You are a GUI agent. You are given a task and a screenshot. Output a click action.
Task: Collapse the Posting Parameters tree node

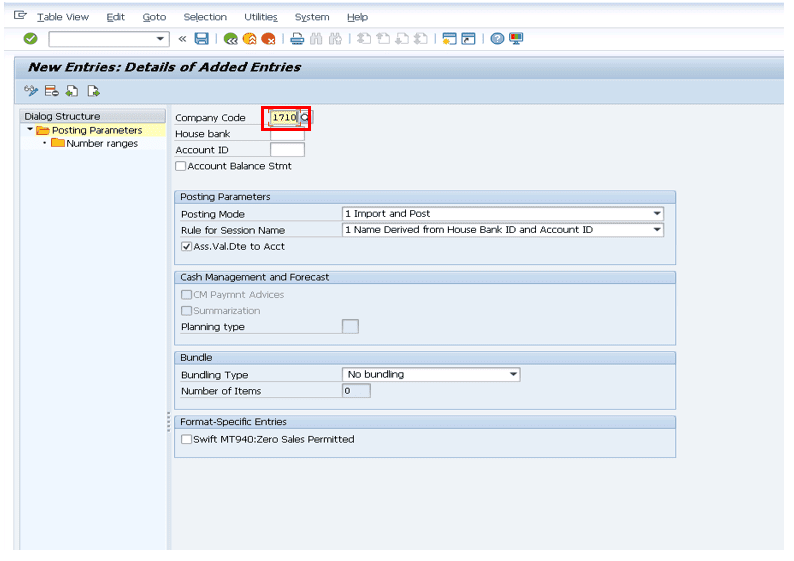tap(30, 130)
